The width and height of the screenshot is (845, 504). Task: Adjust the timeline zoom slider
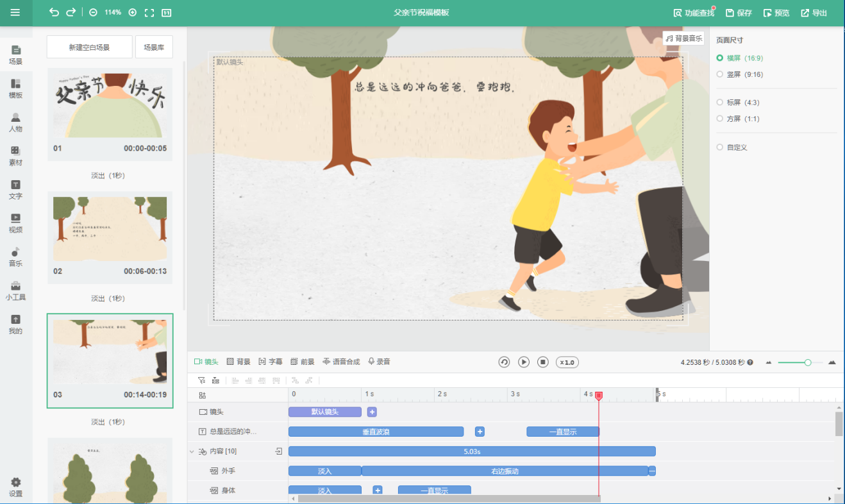point(799,362)
